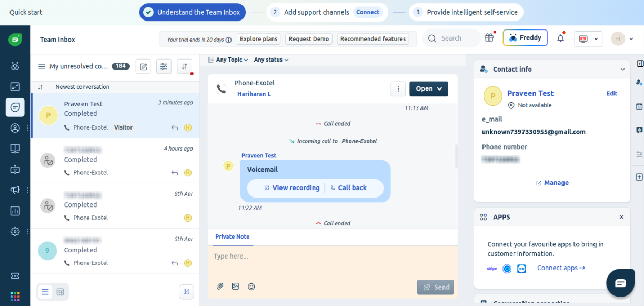
Task: Click the Connect pill in quick start
Action: [x=368, y=12]
